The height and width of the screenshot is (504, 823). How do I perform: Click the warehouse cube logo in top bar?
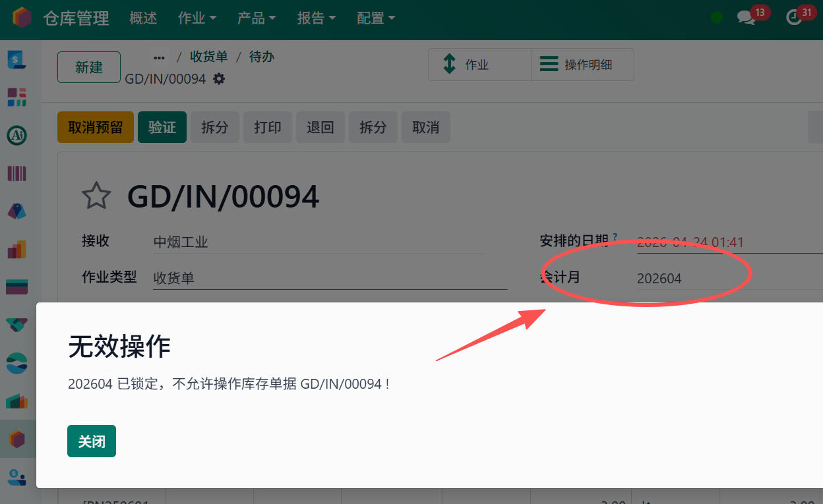point(21,18)
